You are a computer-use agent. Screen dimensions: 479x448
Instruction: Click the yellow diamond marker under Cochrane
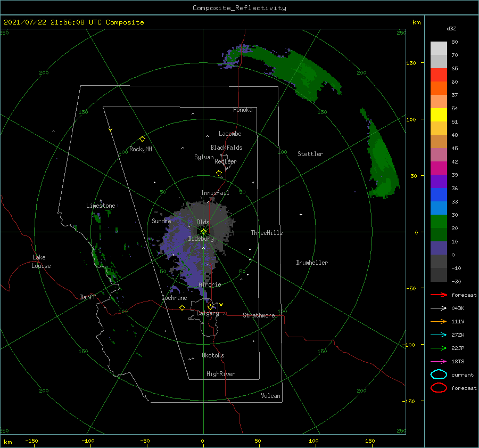182,308
